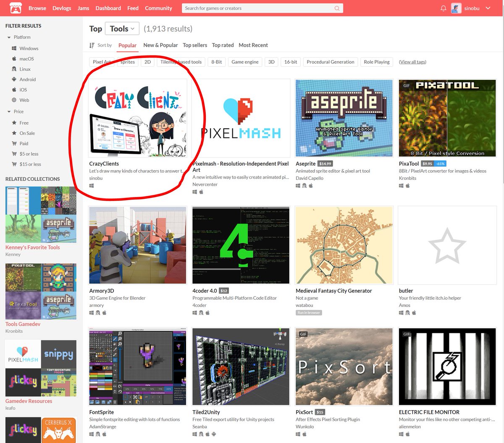504x443 pixels.
Task: Sort by New & Popular
Action: click(x=160, y=45)
